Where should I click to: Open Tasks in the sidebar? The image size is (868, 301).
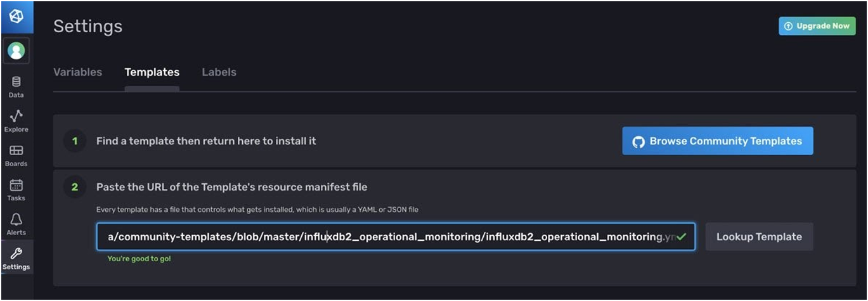[x=16, y=189]
